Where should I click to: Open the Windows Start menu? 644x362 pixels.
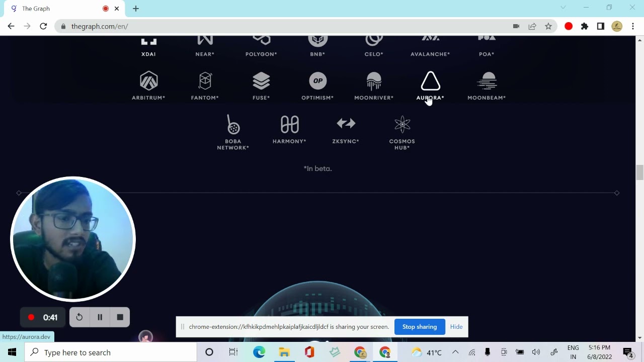pos(12,352)
